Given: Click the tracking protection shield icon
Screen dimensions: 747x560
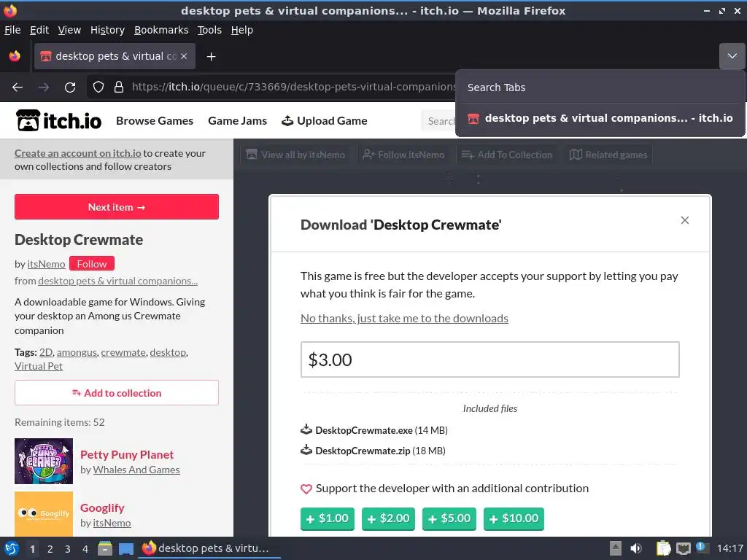Looking at the screenshot, I should coord(98,87).
